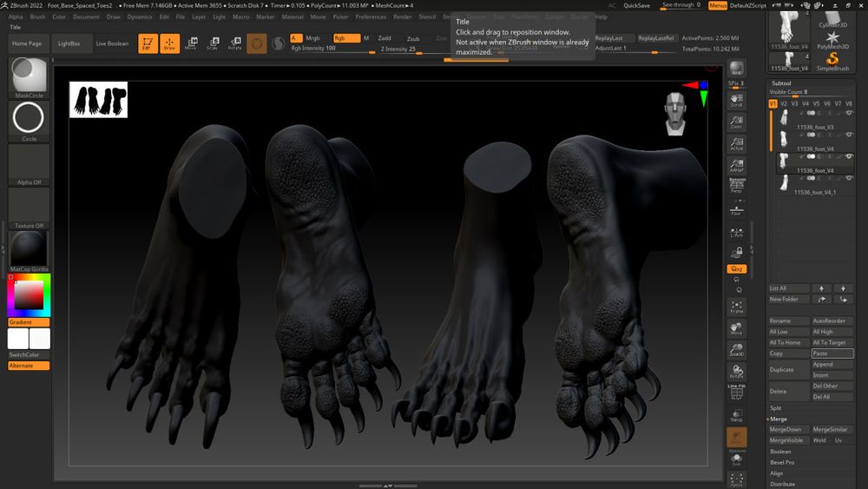Click the Duplicate subtool button

pyautogui.click(x=789, y=370)
